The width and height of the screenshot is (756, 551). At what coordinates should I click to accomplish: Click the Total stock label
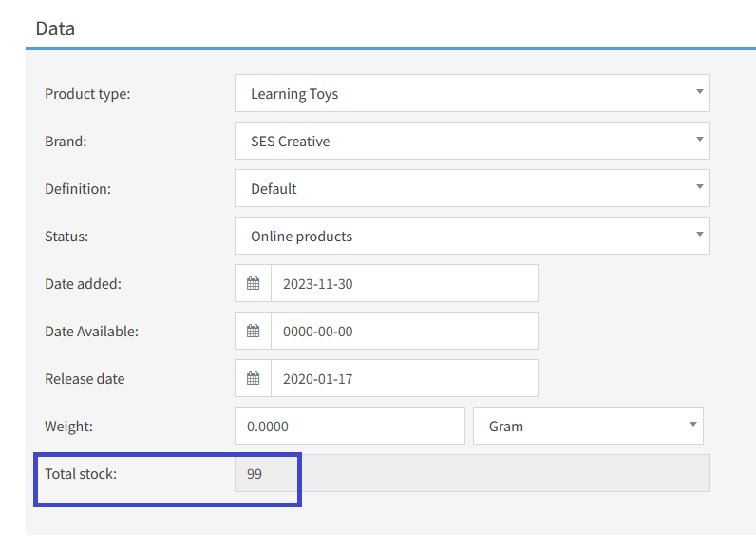point(81,473)
